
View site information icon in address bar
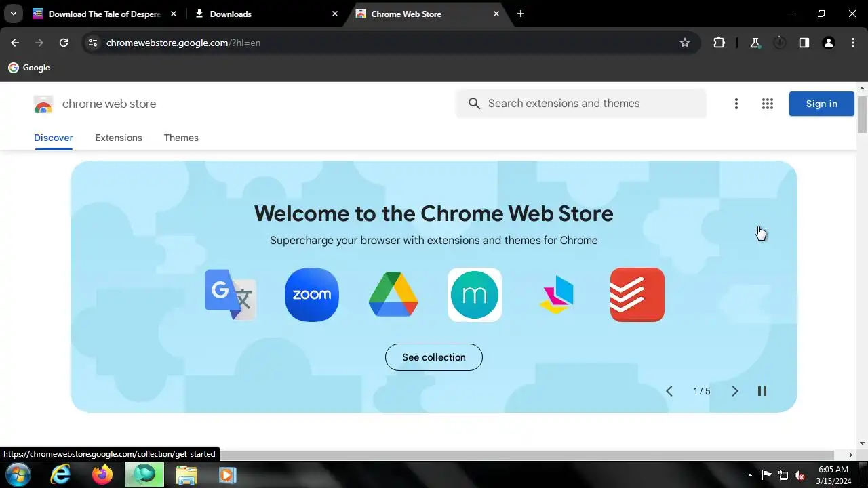click(x=93, y=43)
